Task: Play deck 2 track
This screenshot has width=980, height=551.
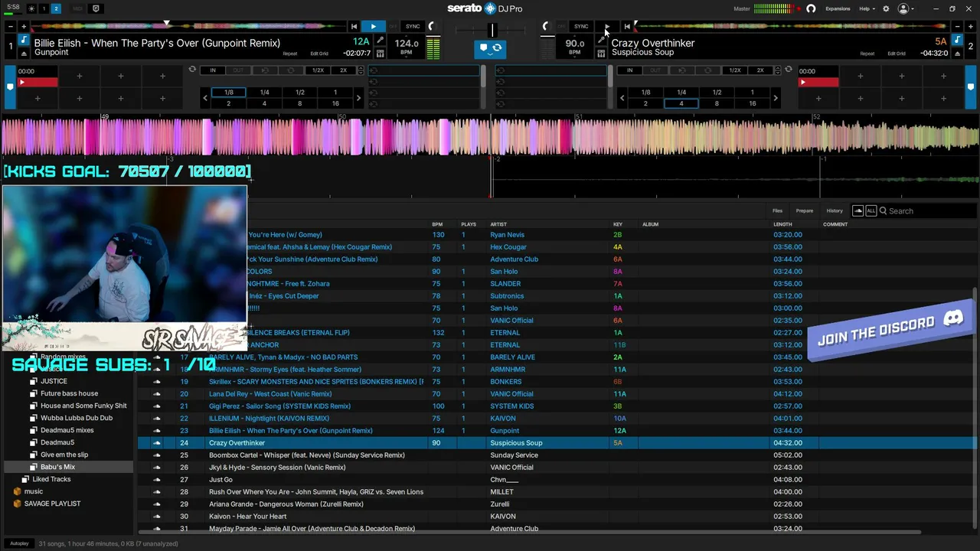Action: (606, 27)
